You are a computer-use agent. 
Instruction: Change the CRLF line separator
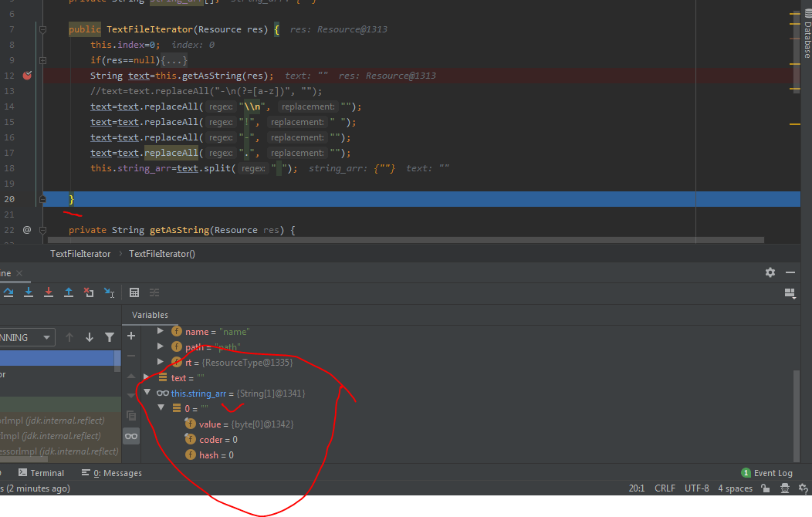(x=665, y=488)
